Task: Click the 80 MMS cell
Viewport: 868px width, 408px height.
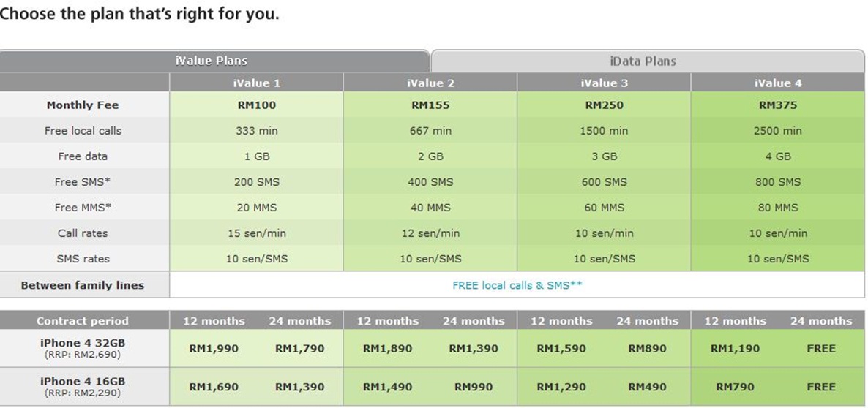Action: pos(778,208)
